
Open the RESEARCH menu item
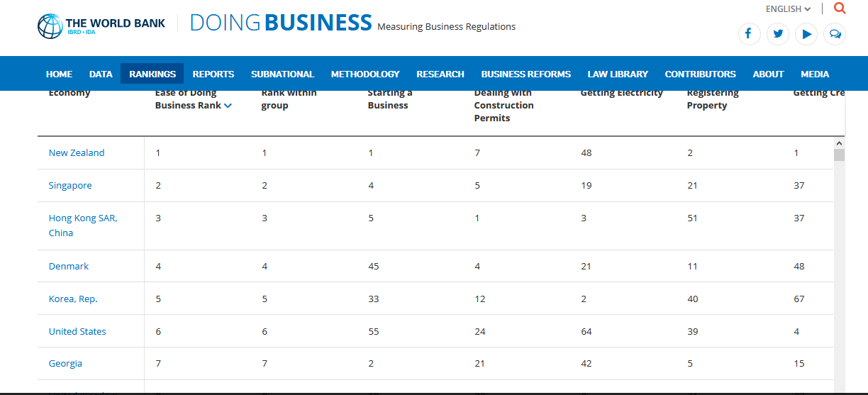[440, 74]
